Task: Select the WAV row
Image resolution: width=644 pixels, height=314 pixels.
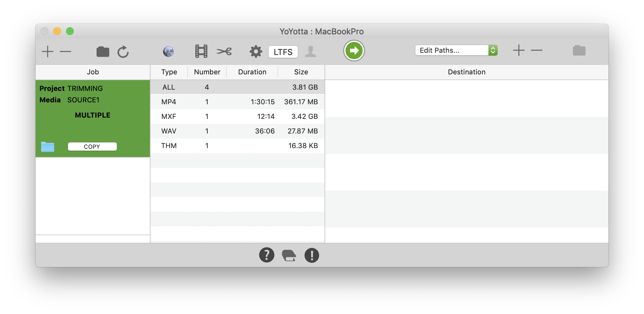Action: [x=238, y=131]
